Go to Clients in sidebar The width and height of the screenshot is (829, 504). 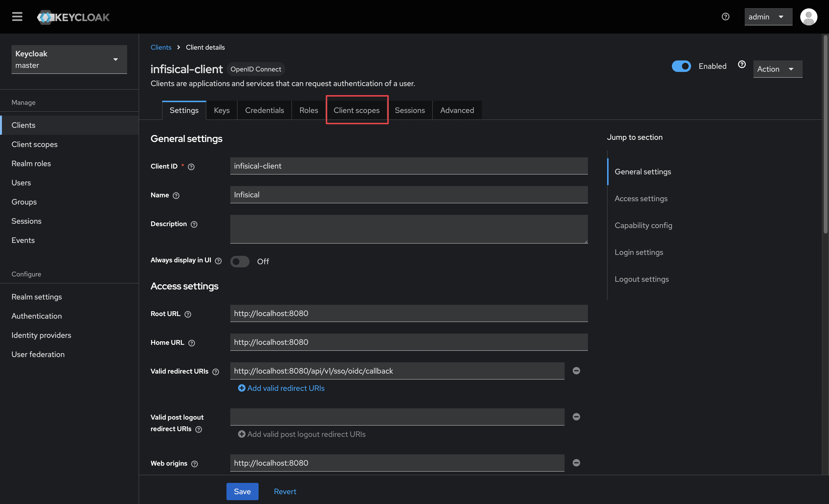[69, 125]
